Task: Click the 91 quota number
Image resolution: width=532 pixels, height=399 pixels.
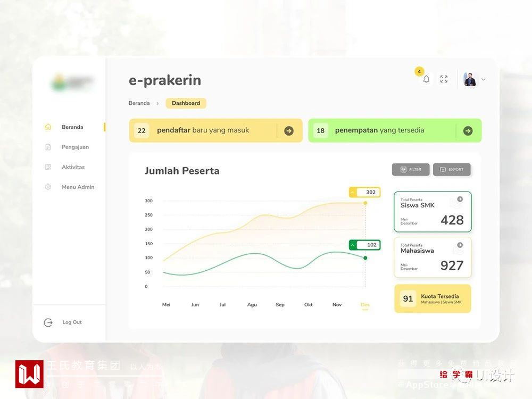Action: [408, 298]
